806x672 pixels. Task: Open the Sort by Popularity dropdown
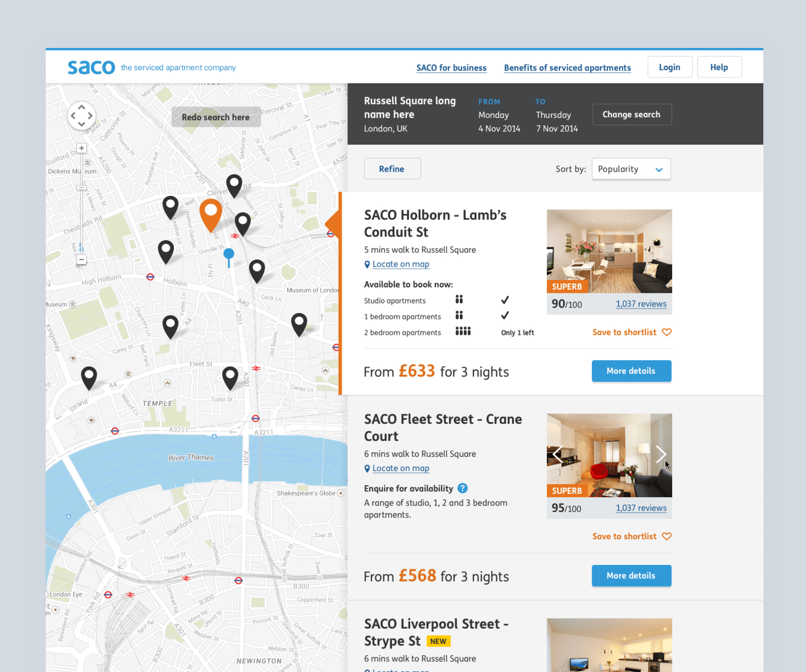coord(631,169)
